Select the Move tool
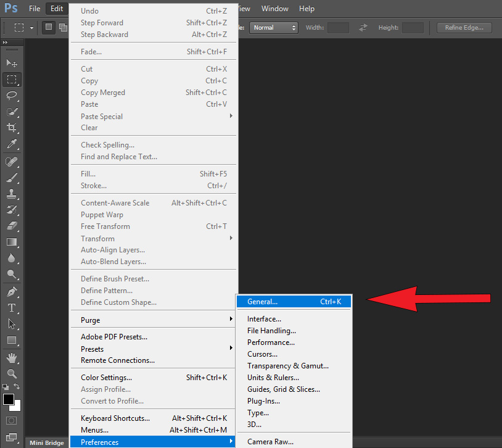 click(x=11, y=62)
